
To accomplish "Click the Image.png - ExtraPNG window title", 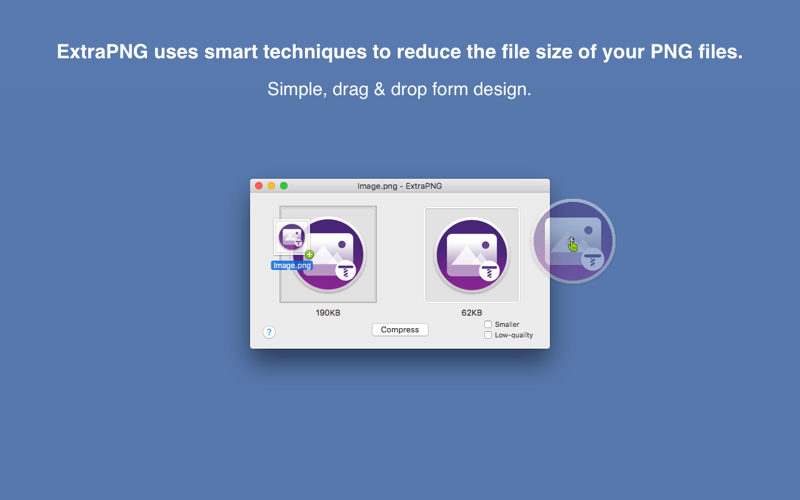I will (x=399, y=186).
